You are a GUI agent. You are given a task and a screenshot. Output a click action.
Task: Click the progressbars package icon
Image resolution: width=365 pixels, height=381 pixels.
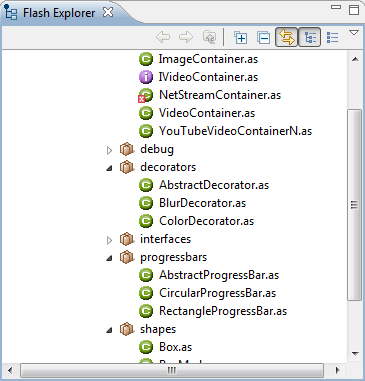click(x=127, y=257)
